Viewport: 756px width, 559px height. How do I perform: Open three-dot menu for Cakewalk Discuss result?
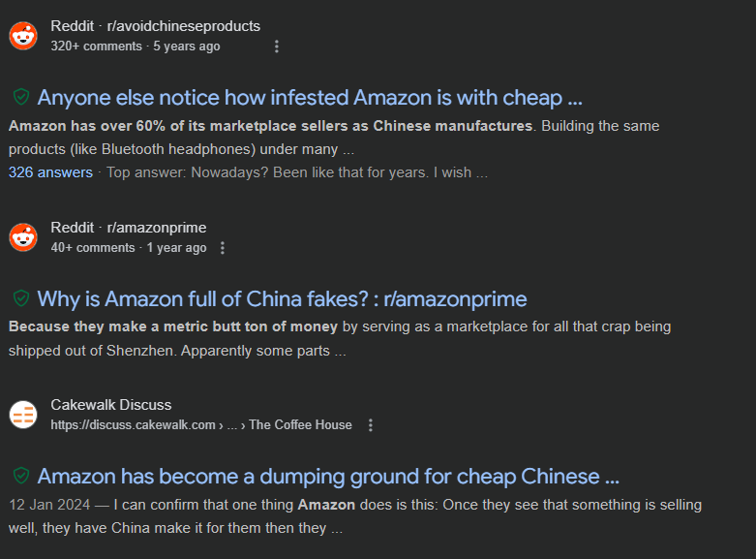coord(370,425)
